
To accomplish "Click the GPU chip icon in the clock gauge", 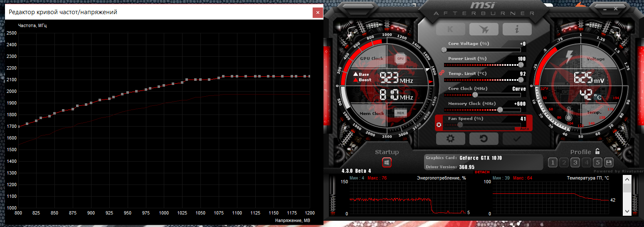I will (400, 58).
